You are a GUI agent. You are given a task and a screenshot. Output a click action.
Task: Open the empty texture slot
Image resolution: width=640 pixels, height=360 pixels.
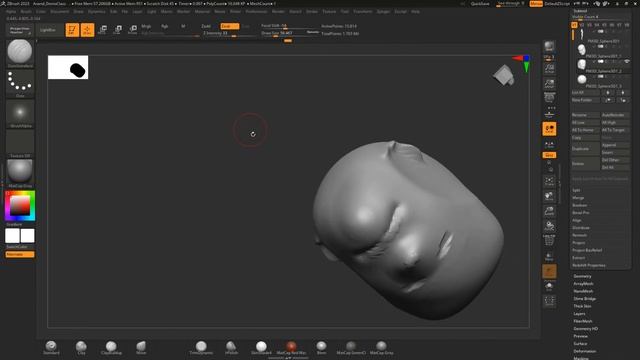click(x=20, y=143)
